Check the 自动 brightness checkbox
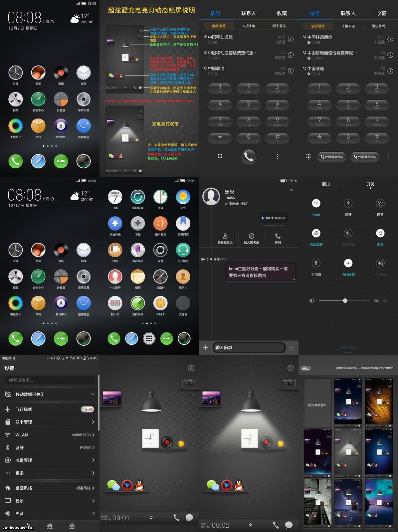This screenshot has height=532, width=398. click(x=385, y=300)
